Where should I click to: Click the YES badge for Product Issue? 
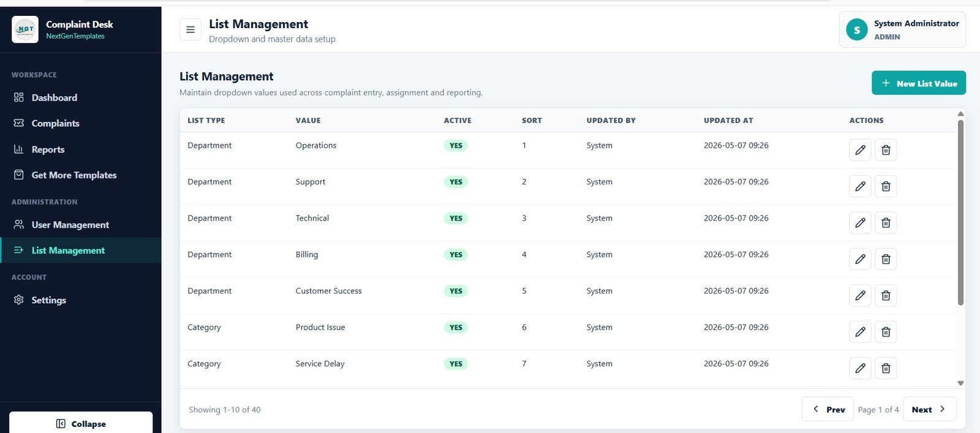456,328
